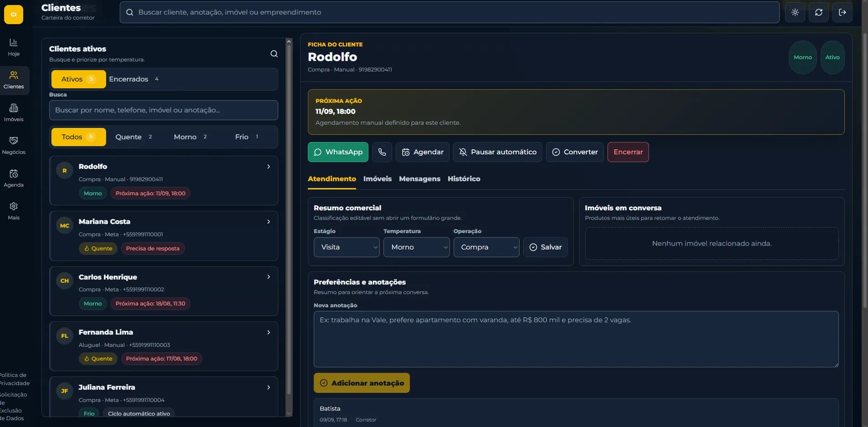Screen dimensions: 868x427
Task: Click the Morno tag on Carlos Henrique
Action: click(93, 304)
